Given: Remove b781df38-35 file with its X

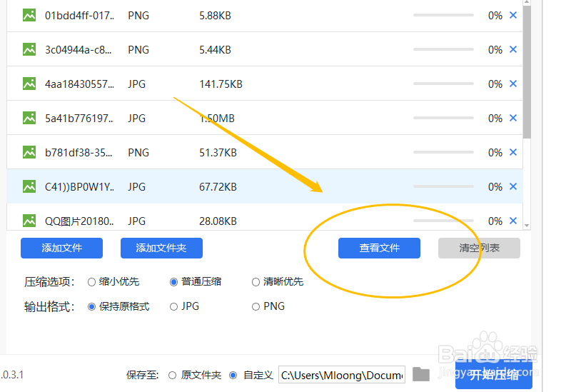Looking at the screenshot, I should (x=513, y=152).
